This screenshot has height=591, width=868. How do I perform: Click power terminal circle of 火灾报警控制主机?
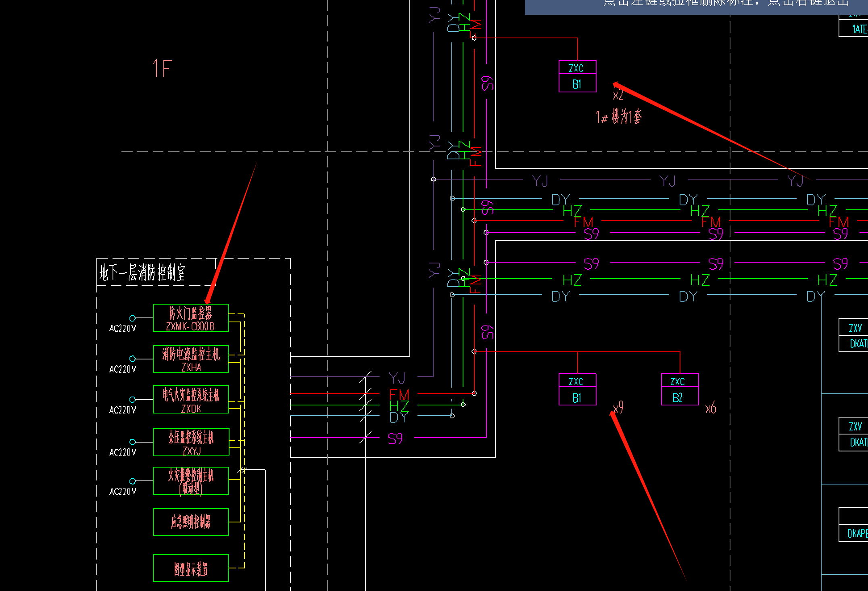coord(132,481)
